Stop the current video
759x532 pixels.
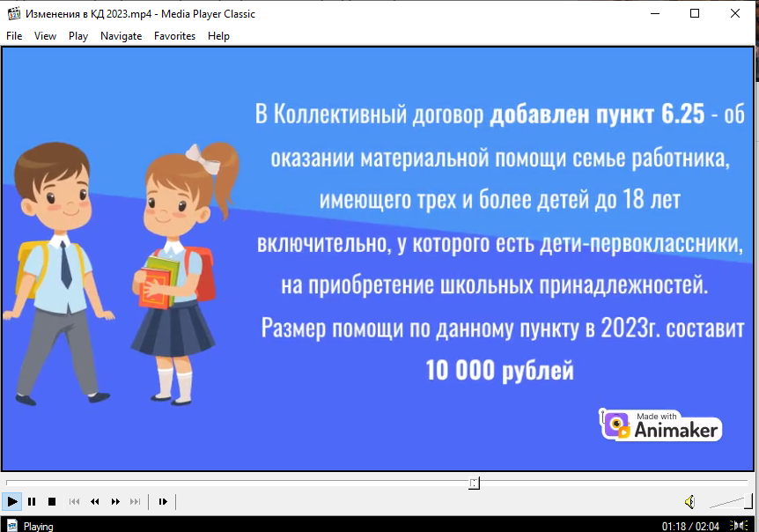[x=52, y=501]
